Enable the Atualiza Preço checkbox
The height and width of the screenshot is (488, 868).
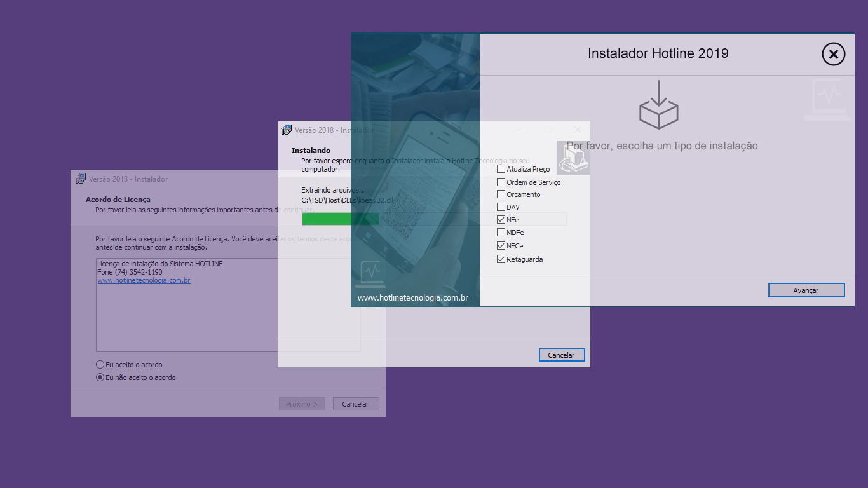click(x=501, y=169)
